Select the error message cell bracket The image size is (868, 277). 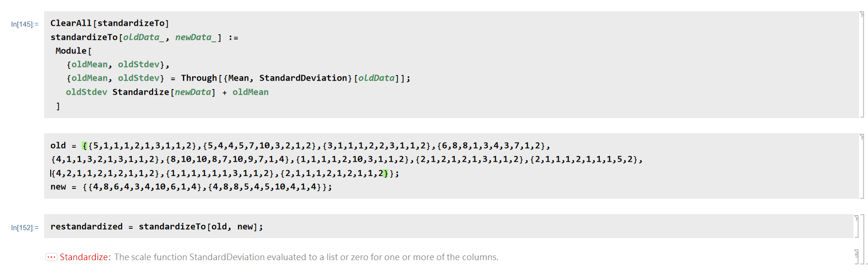857,257
